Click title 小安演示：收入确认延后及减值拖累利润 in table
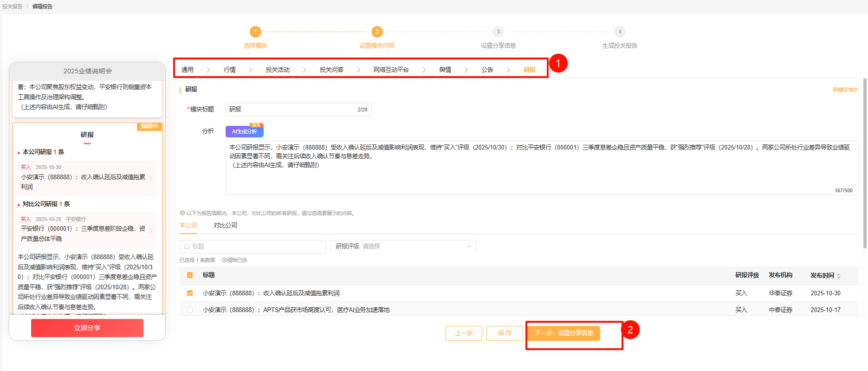 tap(271, 293)
